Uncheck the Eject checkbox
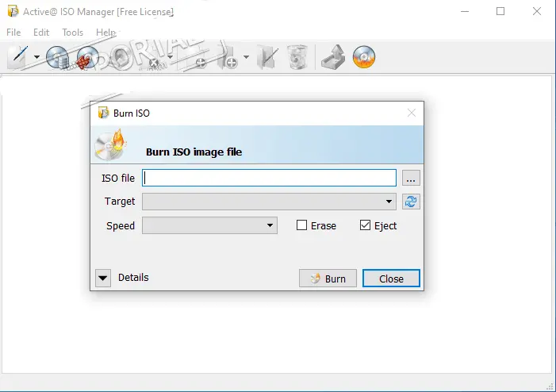Image resolution: width=556 pixels, height=392 pixels. [365, 225]
